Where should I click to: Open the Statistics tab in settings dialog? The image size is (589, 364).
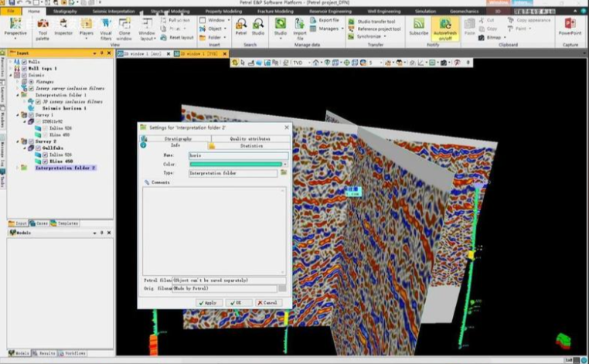pyautogui.click(x=251, y=145)
